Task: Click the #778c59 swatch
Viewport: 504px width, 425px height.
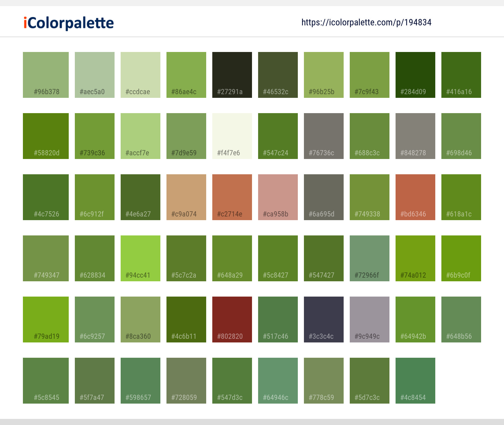Action: (x=324, y=381)
